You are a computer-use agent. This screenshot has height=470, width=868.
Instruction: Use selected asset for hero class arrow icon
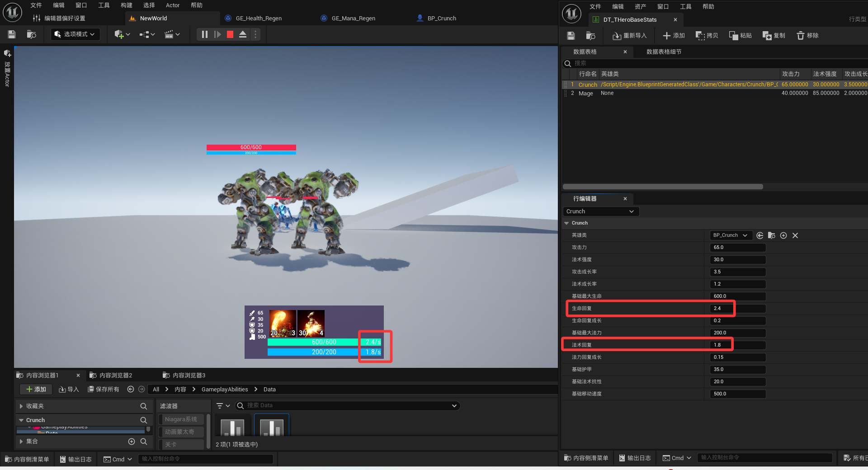pos(760,235)
